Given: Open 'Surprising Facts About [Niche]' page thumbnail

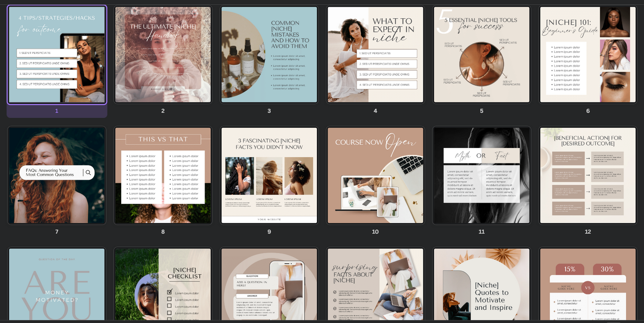Looking at the screenshot, I should tap(375, 284).
